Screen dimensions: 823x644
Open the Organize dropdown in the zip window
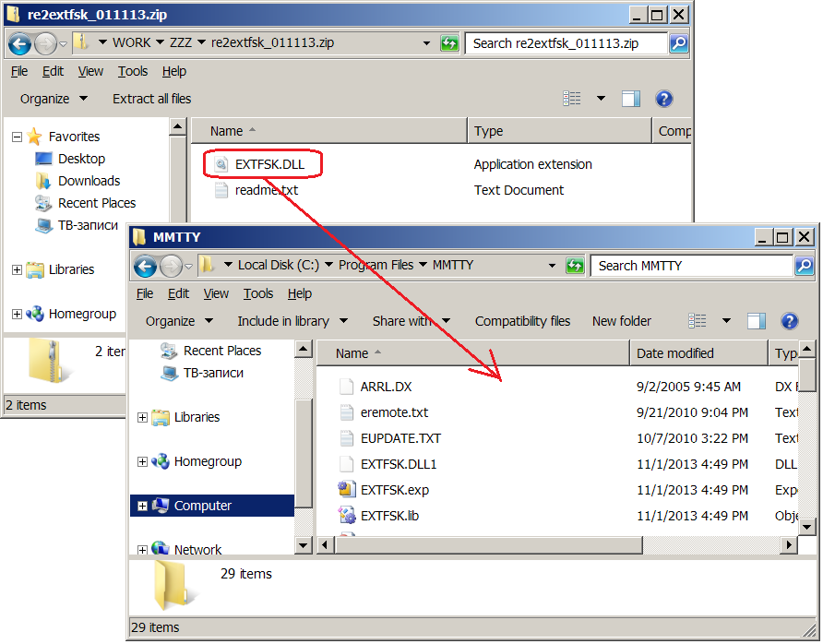54,99
